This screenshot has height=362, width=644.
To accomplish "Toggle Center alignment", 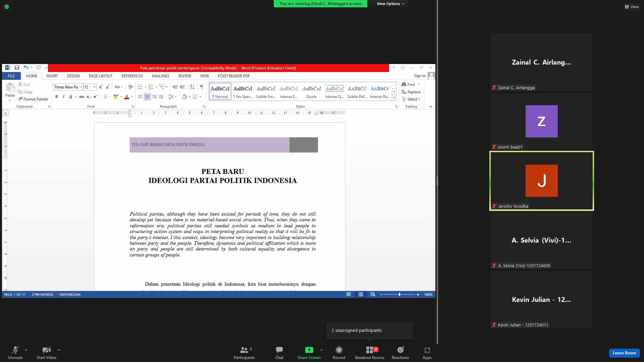I will [x=147, y=97].
